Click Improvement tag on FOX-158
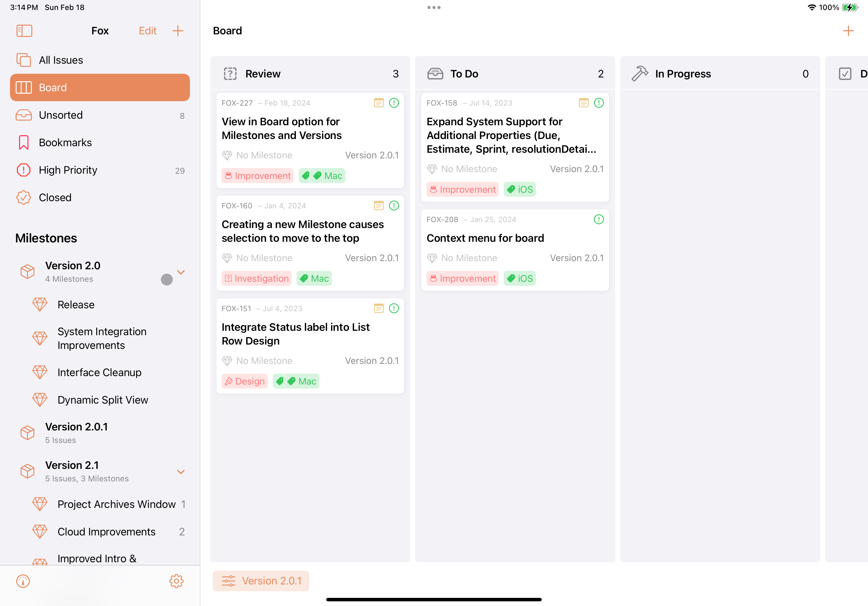This screenshot has width=868, height=606. click(x=462, y=189)
